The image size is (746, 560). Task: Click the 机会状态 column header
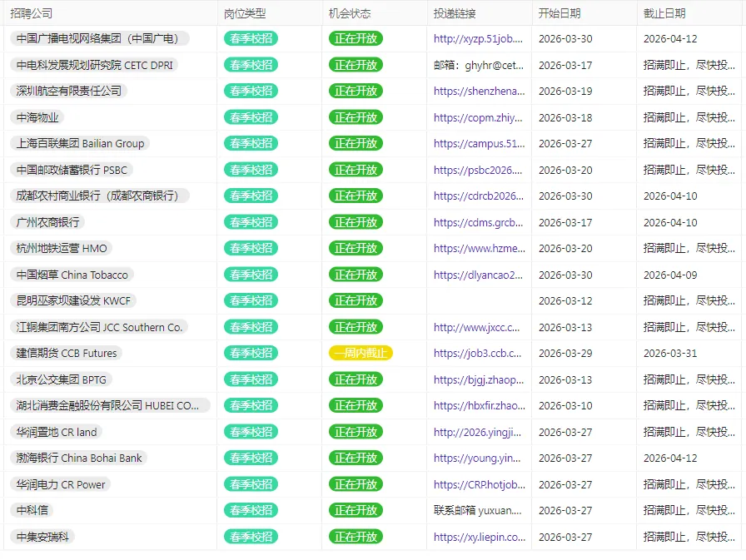point(350,13)
